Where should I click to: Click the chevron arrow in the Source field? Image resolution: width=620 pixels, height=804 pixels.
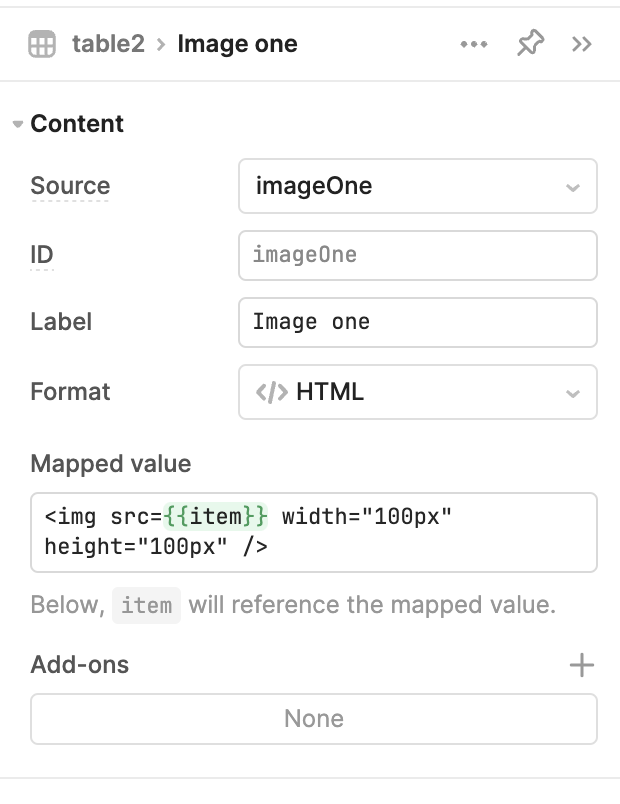tap(573, 187)
